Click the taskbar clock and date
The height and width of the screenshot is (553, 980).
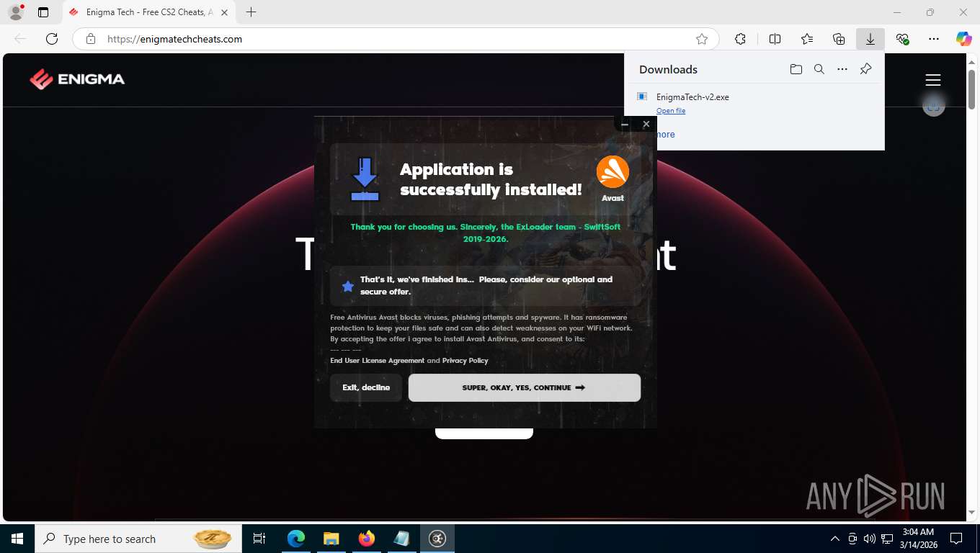click(x=918, y=539)
